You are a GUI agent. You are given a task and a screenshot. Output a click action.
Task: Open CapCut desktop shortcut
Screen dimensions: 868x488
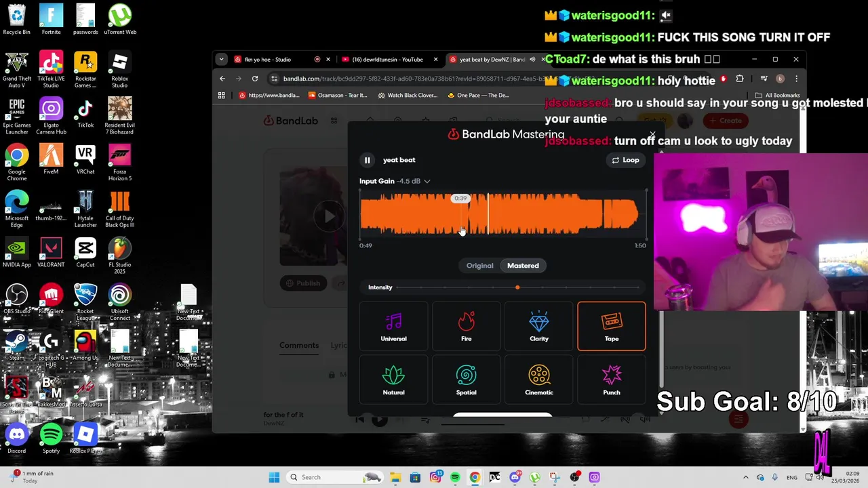point(85,253)
